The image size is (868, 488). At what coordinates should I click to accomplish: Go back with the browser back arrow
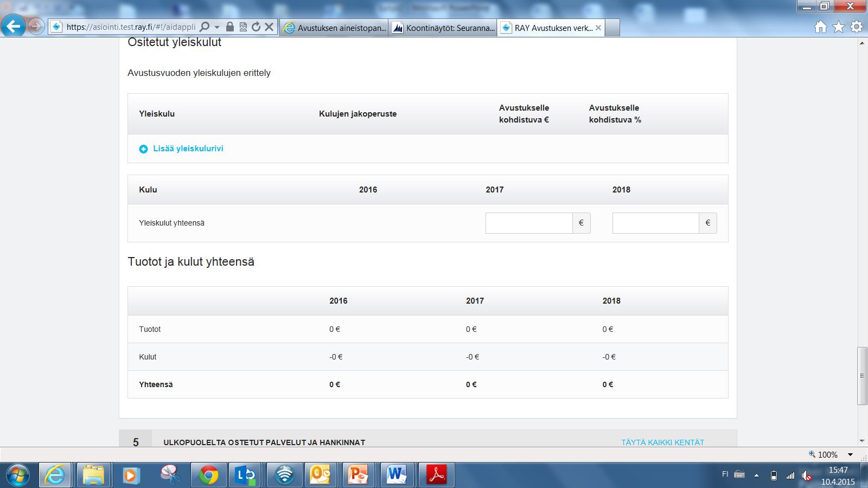[14, 25]
